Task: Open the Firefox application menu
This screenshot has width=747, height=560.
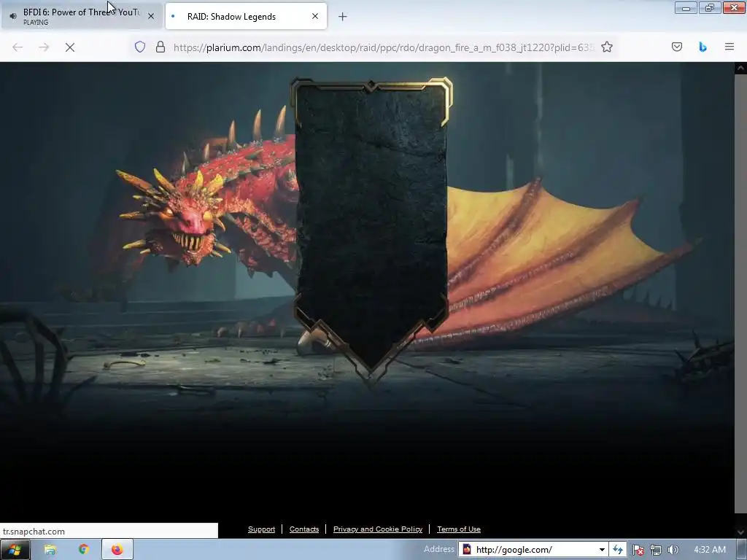Action: (x=729, y=47)
